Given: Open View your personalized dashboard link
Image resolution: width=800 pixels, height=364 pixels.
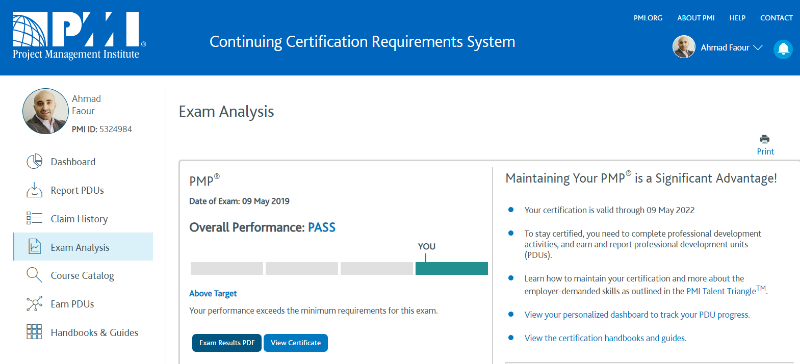Looking at the screenshot, I should click(637, 314).
